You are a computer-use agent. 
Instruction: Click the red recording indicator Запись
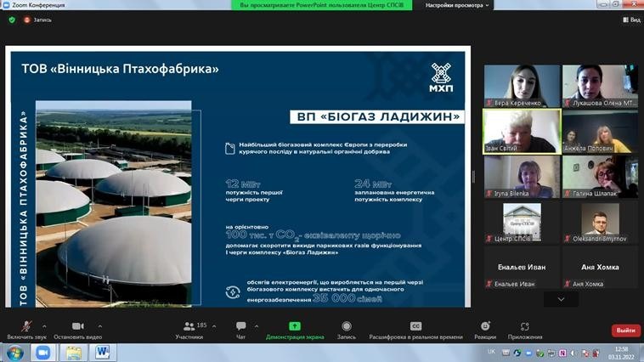(x=37, y=20)
